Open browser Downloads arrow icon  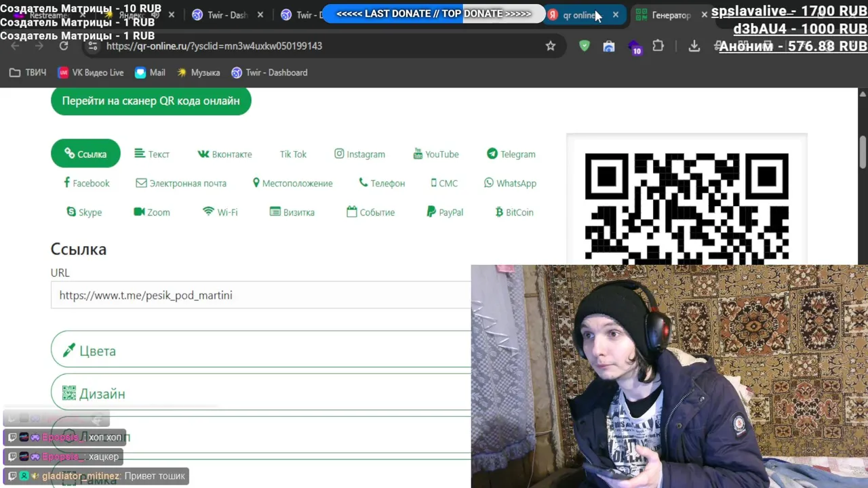(x=694, y=46)
